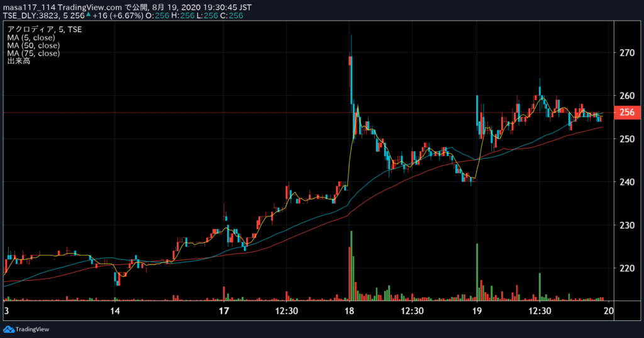The width and height of the screenshot is (644, 338).
Task: Click the +16 (+6.67%) change value
Action: (118, 16)
